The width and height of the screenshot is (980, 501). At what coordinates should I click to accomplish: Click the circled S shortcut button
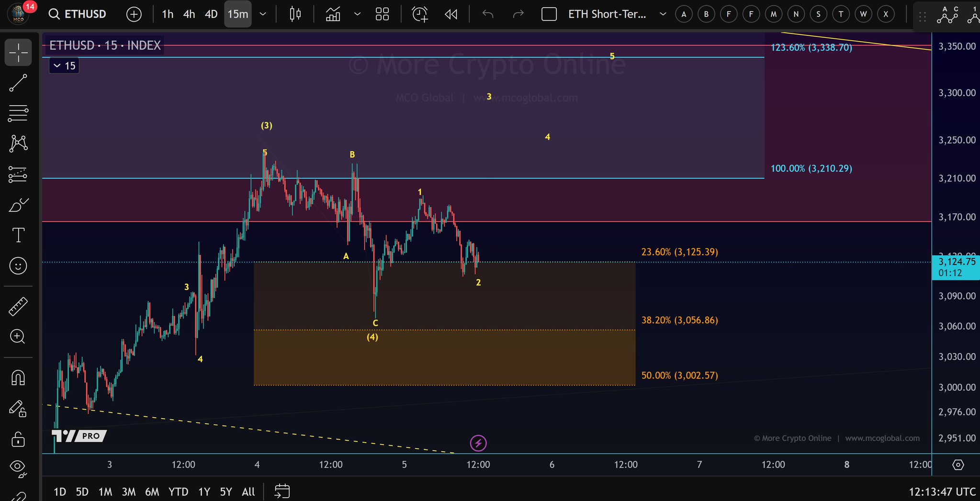pyautogui.click(x=818, y=14)
